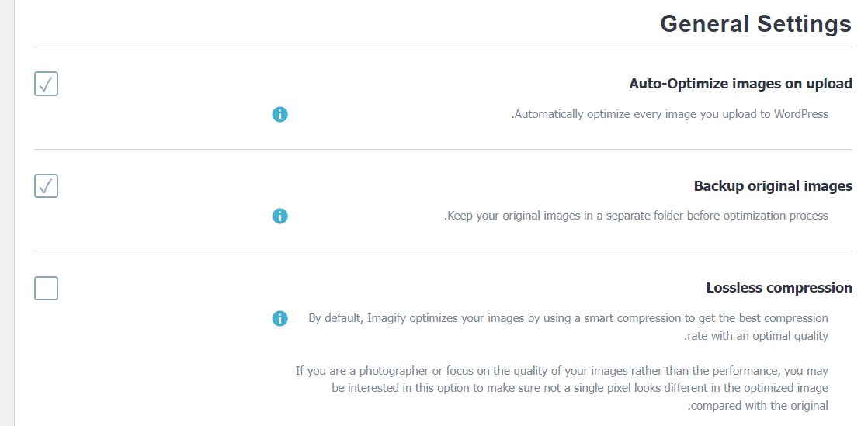Viewport: 868px width, 426px height.
Task: Disable the Backup original images checkbox
Action: [47, 186]
